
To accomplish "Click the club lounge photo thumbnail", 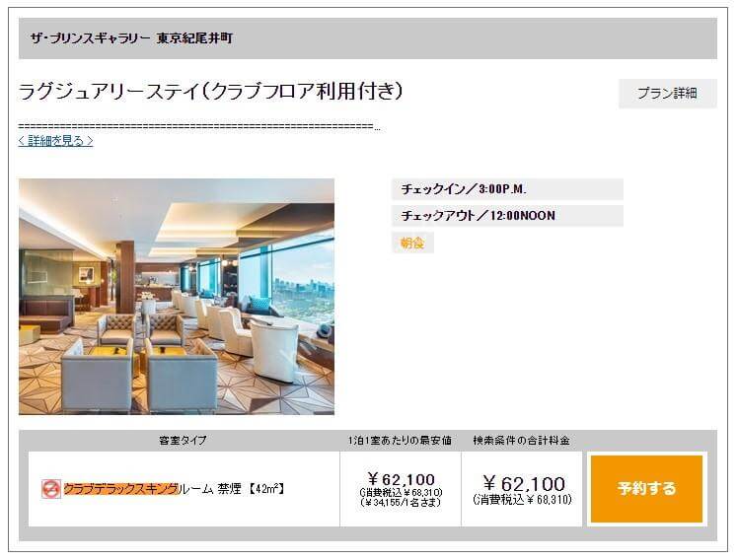I will pos(177,296).
